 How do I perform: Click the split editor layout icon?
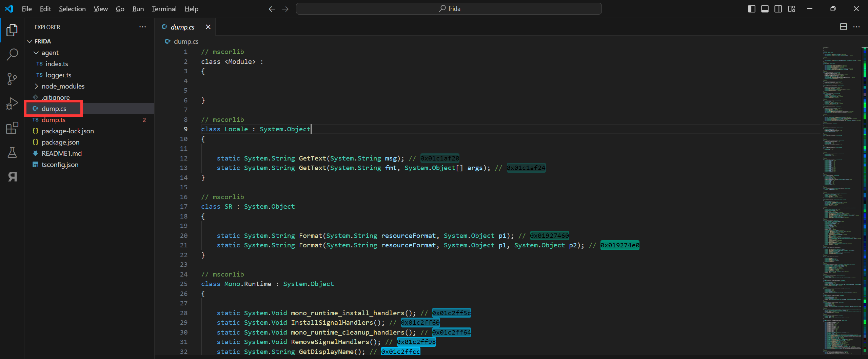[843, 27]
